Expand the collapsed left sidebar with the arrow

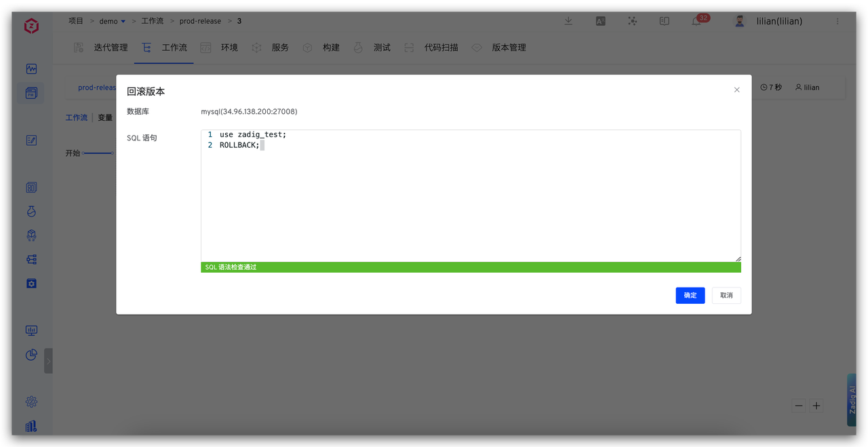48,361
